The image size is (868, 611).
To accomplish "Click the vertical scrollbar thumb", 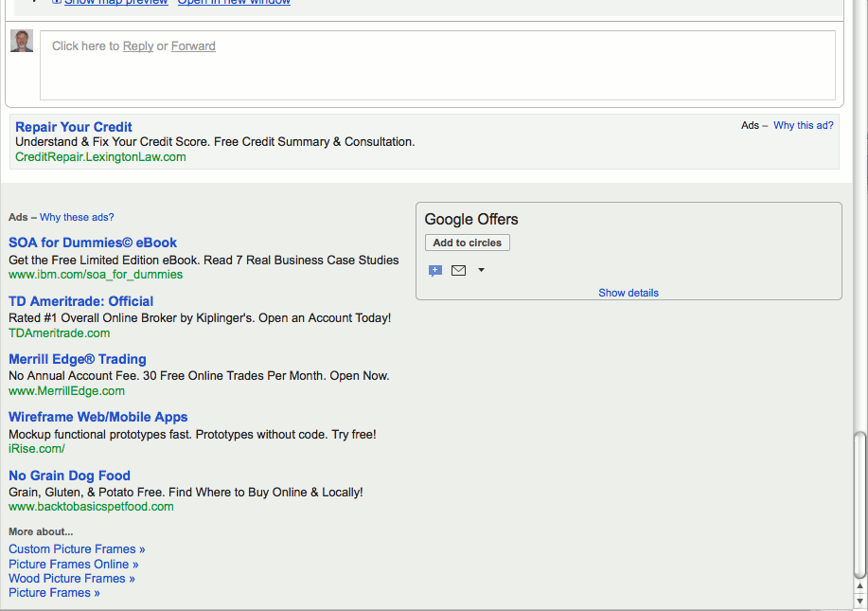I will pyautogui.click(x=859, y=505).
